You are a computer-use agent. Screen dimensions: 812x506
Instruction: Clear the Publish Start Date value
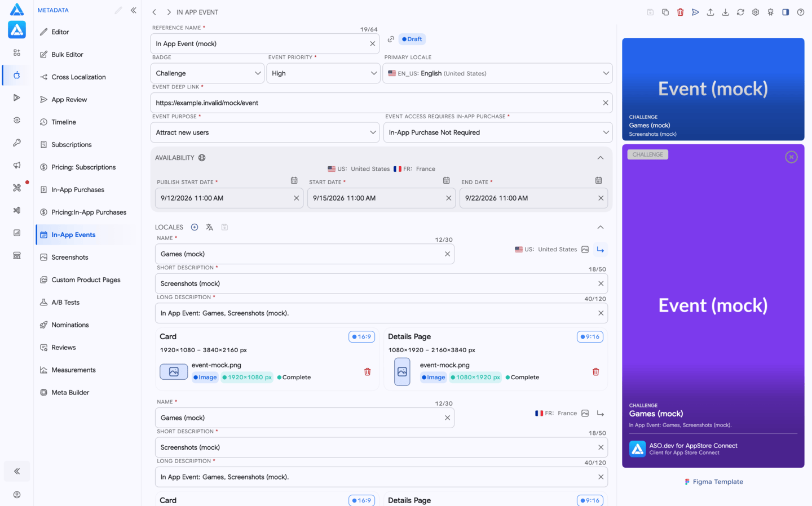point(296,198)
